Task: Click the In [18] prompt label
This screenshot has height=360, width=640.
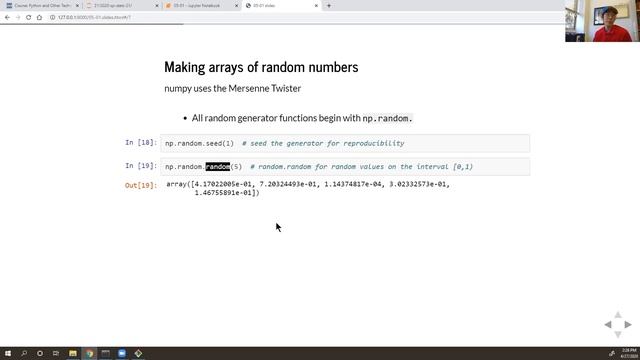Action: [x=141, y=142]
